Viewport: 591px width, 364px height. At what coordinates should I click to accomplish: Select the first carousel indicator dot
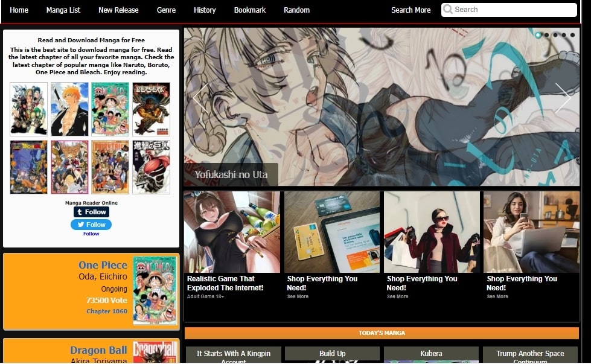point(538,34)
